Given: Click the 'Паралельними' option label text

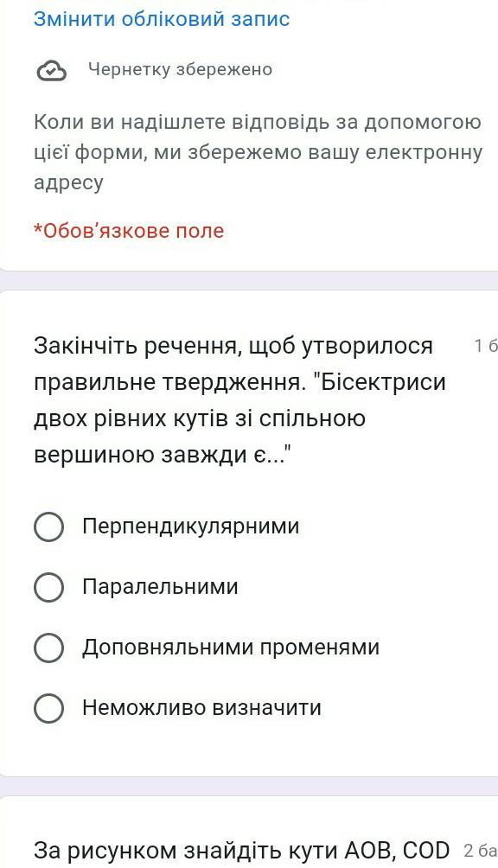Looking at the screenshot, I should (161, 587).
